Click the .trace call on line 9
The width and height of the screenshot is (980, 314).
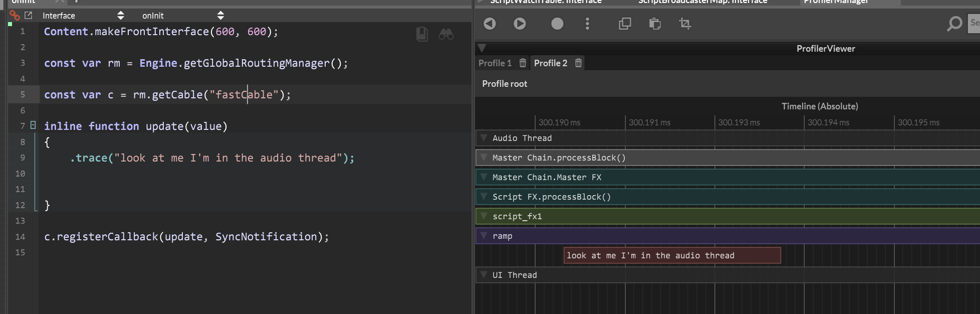[212, 158]
